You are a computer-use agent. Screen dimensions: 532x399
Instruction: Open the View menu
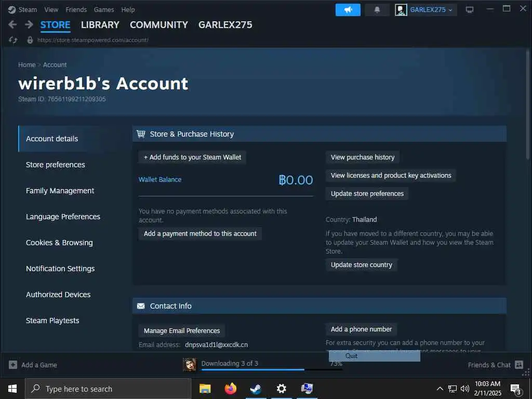point(51,10)
